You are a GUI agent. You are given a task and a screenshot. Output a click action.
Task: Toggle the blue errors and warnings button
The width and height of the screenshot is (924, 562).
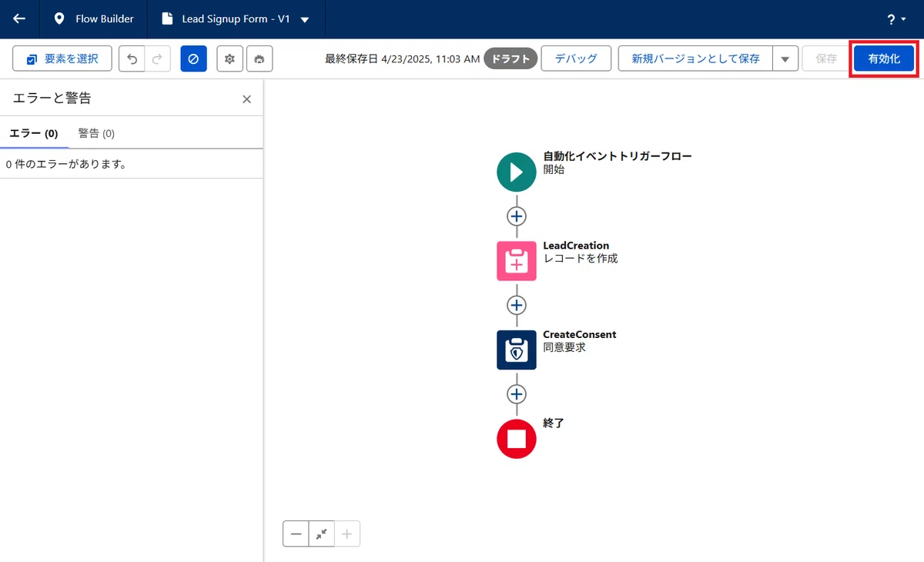pyautogui.click(x=194, y=59)
